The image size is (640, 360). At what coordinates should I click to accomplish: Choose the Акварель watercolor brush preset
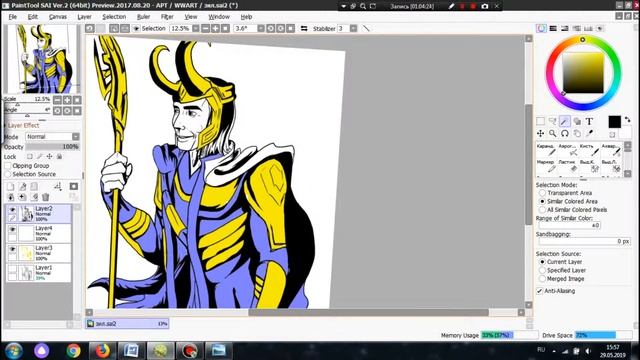611,149
